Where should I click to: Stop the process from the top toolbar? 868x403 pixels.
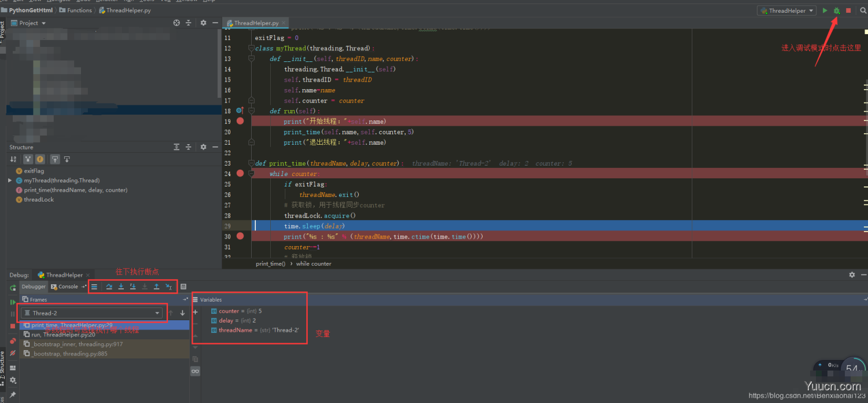click(x=848, y=10)
